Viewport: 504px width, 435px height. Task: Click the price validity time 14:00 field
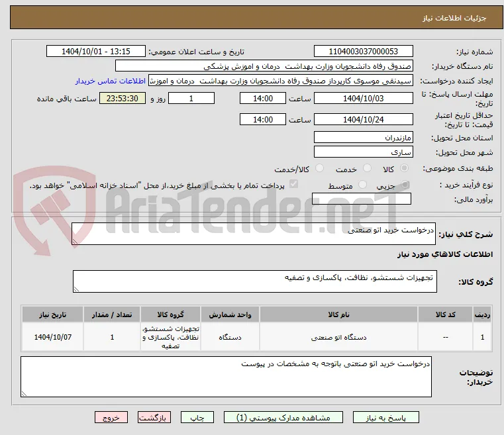[263, 120]
